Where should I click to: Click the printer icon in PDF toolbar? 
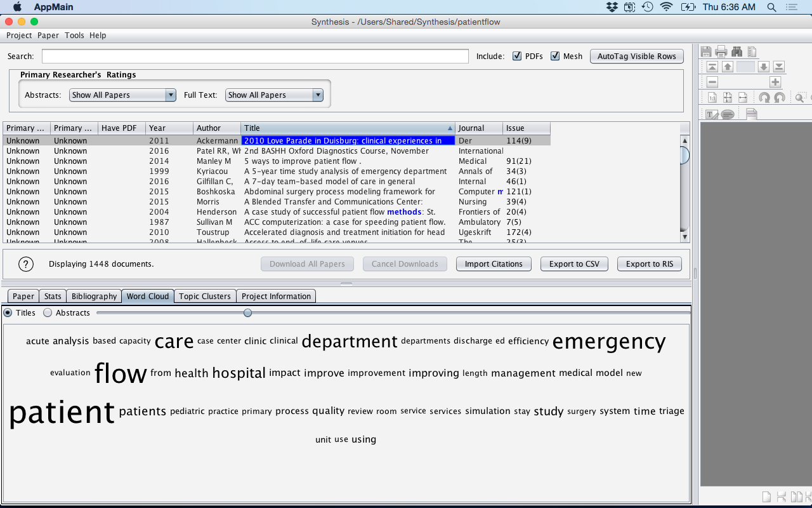coord(721,51)
